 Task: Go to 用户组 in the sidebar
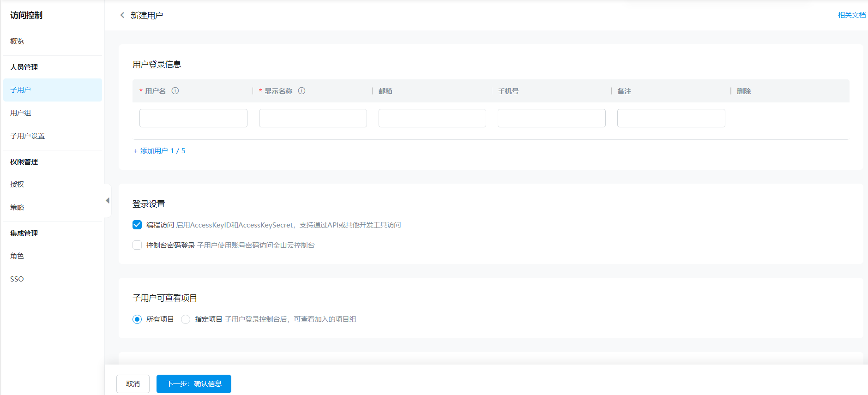(21, 113)
